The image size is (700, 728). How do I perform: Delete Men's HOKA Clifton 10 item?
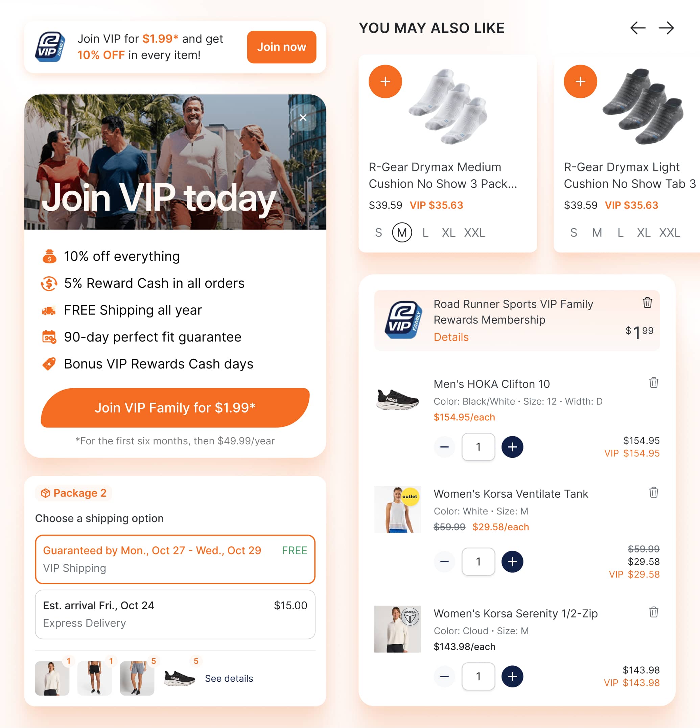click(654, 382)
